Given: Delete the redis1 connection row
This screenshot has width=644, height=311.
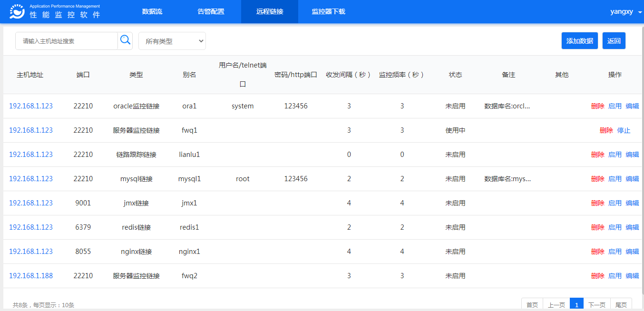Looking at the screenshot, I should (x=597, y=227).
